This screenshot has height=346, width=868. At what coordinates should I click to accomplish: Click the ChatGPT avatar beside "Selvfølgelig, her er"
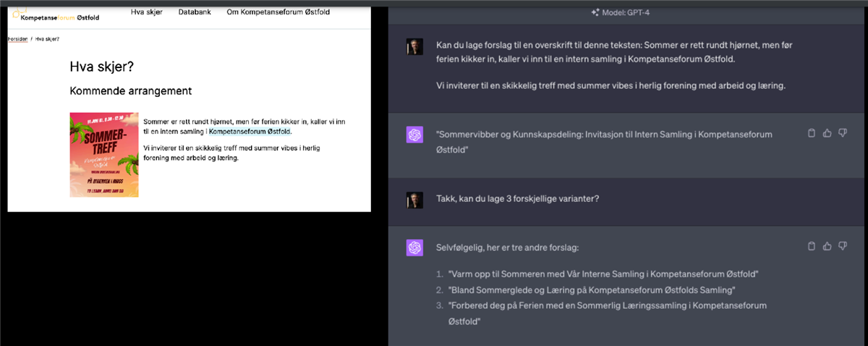414,248
